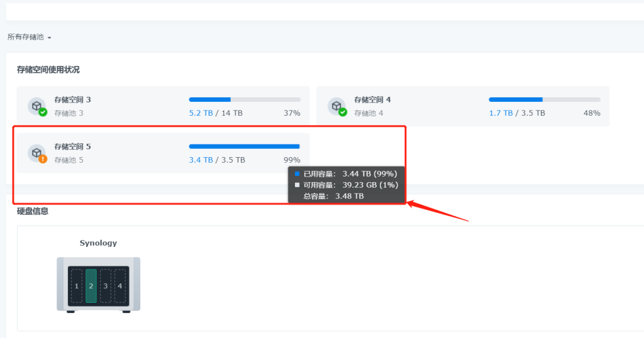
Task: Click the 总容量 3.48 TB tooltip line
Action: [333, 196]
